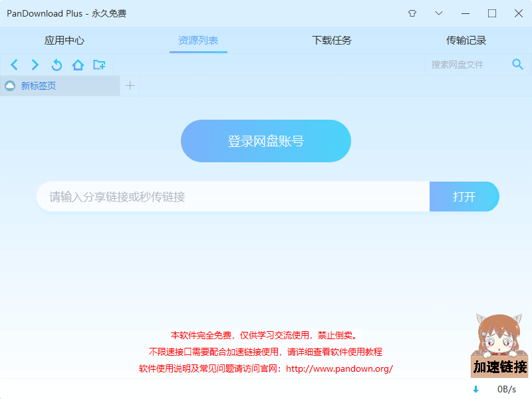Open a new folder tab via the folder-plus icon

click(100, 65)
